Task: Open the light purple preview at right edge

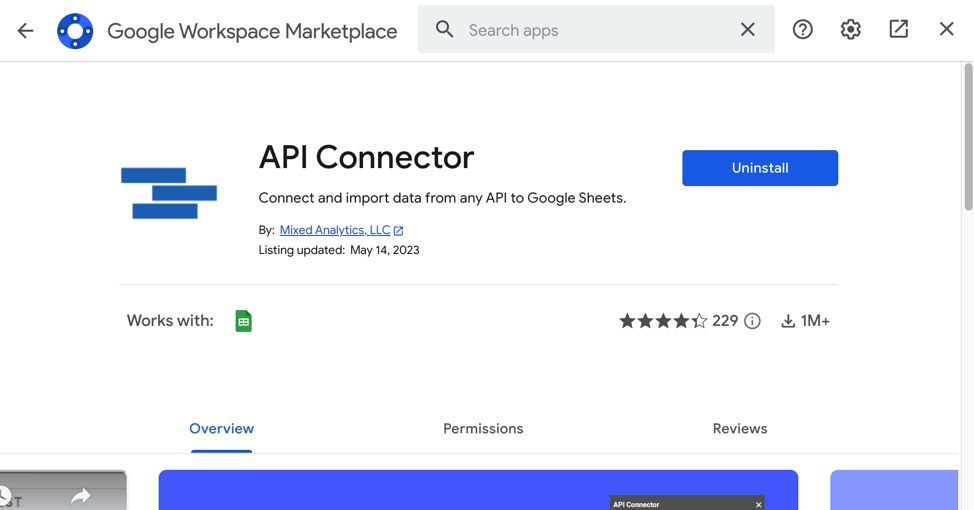Action: [894, 490]
